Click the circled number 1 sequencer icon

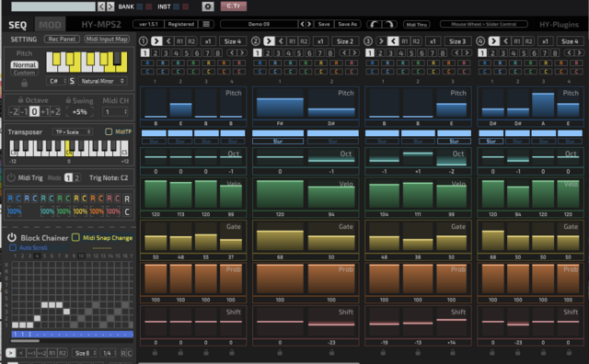point(144,41)
